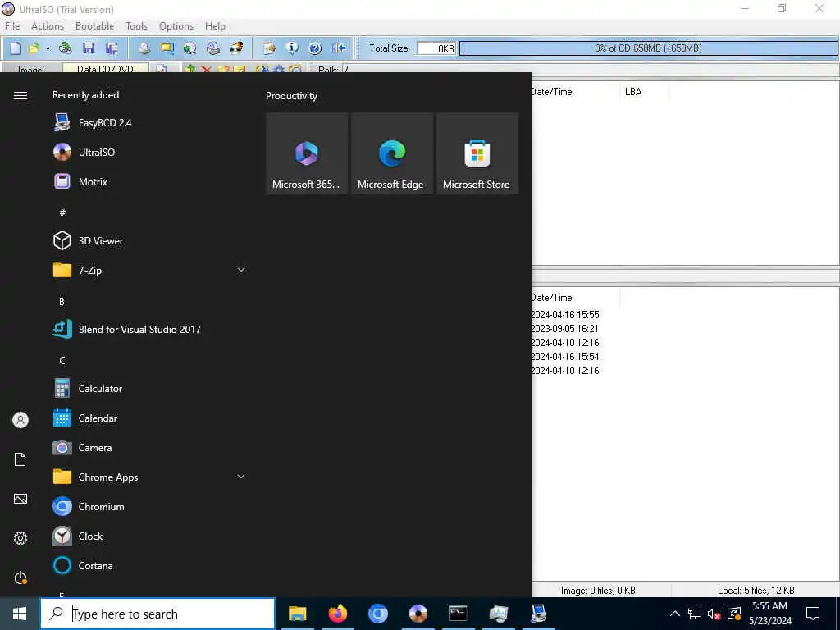Open the Options menu
This screenshot has height=630, width=840.
[x=176, y=26]
